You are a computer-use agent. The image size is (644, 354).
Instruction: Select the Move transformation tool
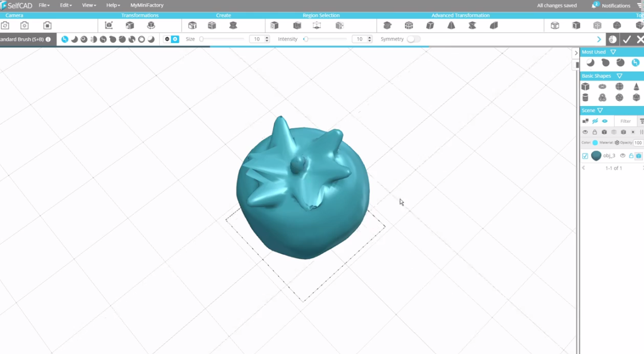(109, 25)
